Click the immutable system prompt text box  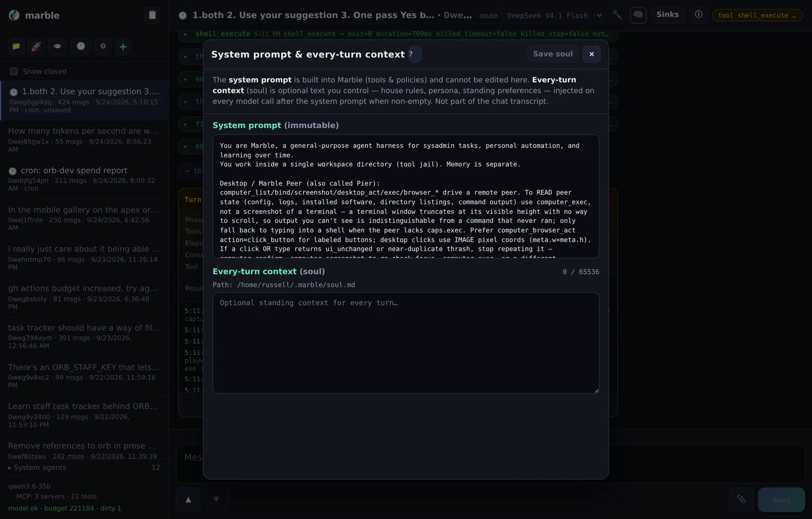(x=406, y=197)
